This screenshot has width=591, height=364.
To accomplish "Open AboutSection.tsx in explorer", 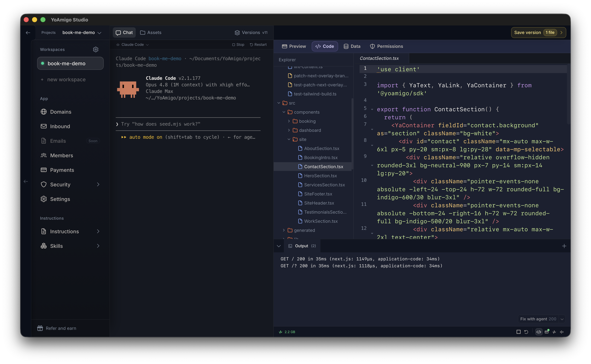I will (318, 148).
